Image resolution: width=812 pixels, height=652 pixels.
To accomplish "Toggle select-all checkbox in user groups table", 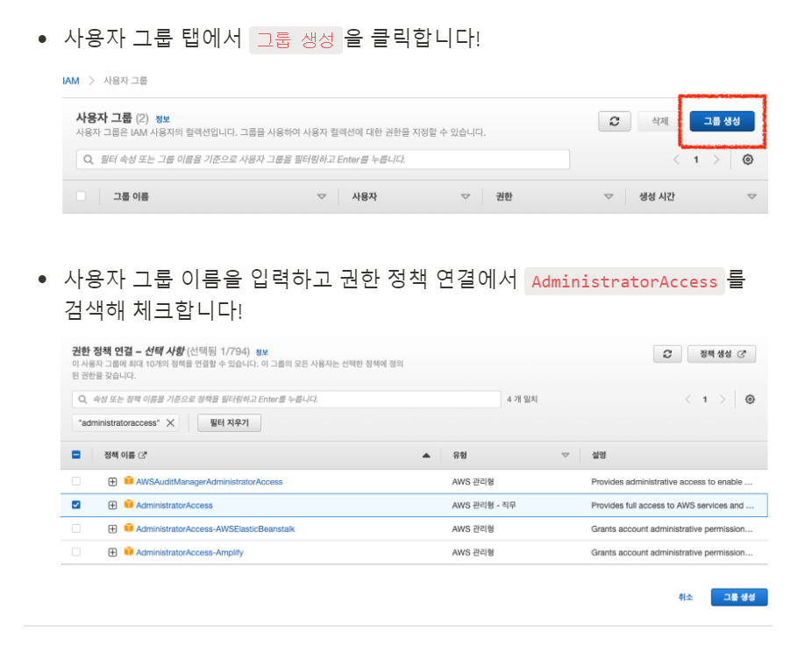I will tap(81, 196).
